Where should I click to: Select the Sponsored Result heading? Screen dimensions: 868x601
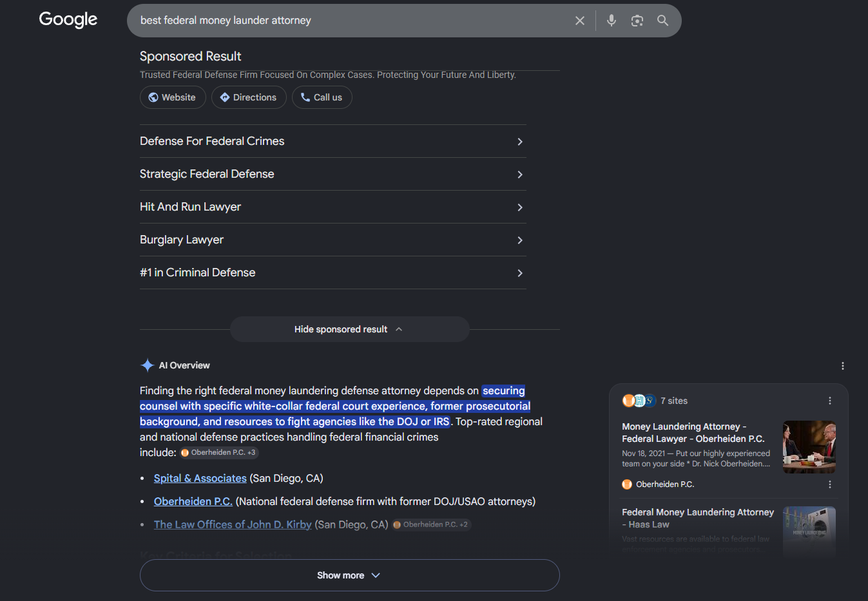point(191,56)
